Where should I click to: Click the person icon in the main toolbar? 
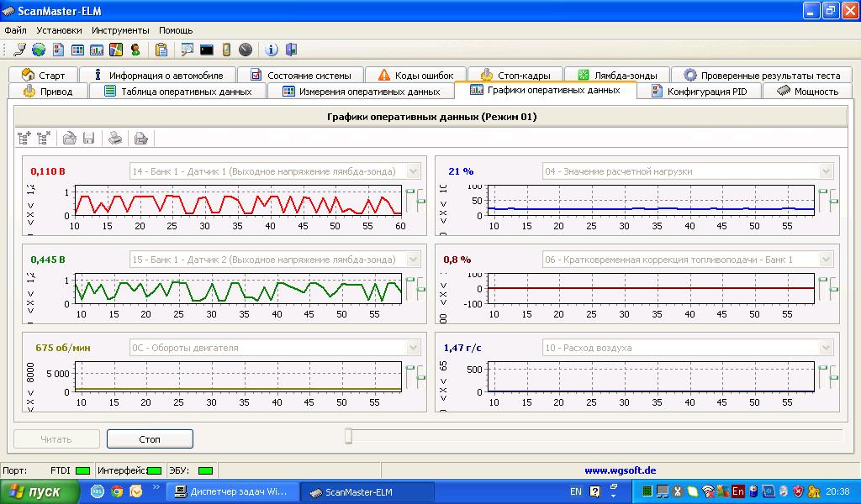click(x=135, y=50)
